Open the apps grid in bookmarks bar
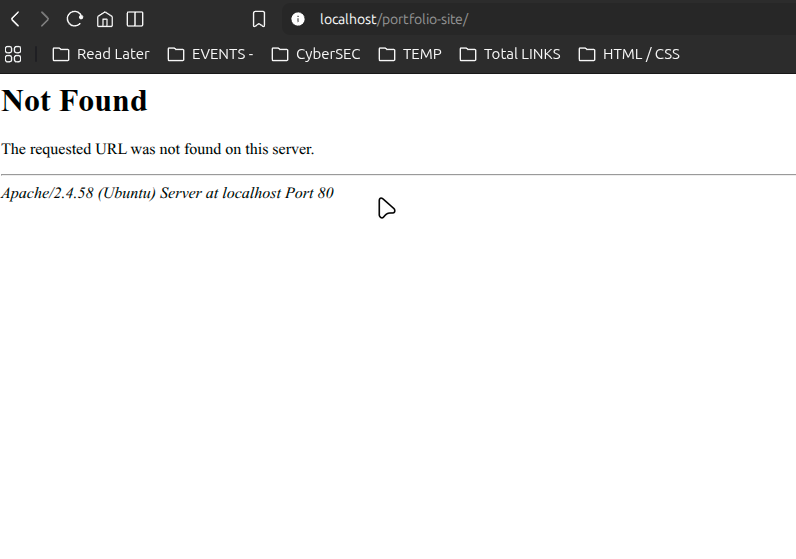This screenshot has width=796, height=559. click(13, 54)
